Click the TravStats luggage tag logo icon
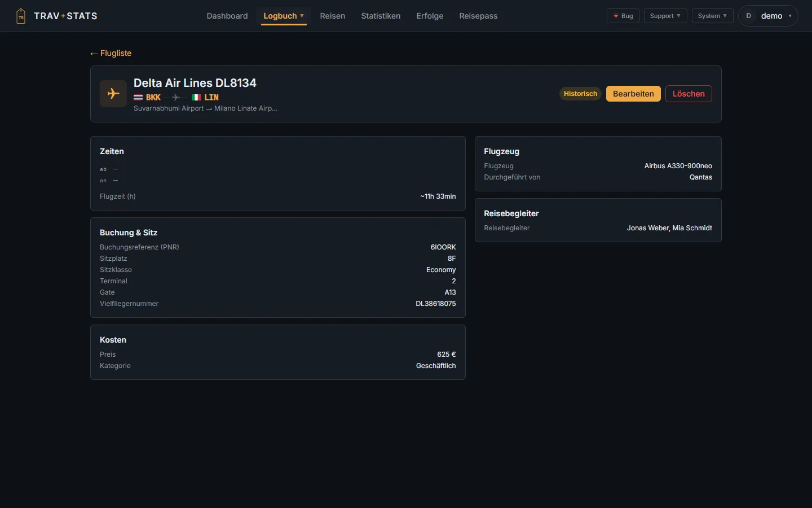This screenshot has height=508, width=812. (x=21, y=16)
